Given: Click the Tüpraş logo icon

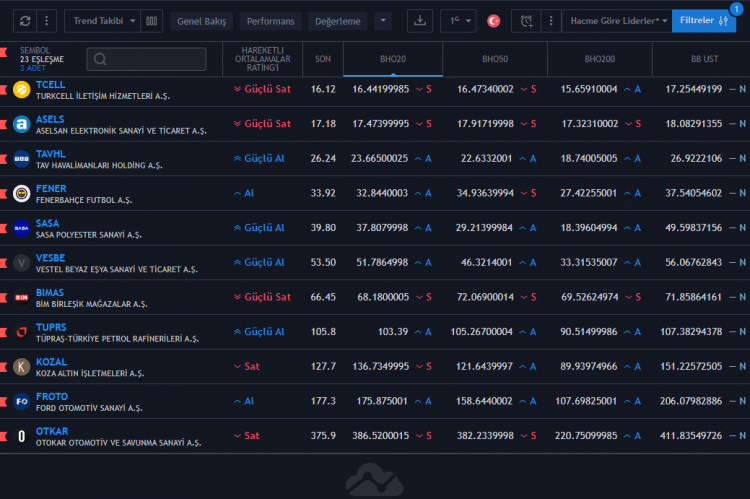Looking at the screenshot, I should [22, 333].
